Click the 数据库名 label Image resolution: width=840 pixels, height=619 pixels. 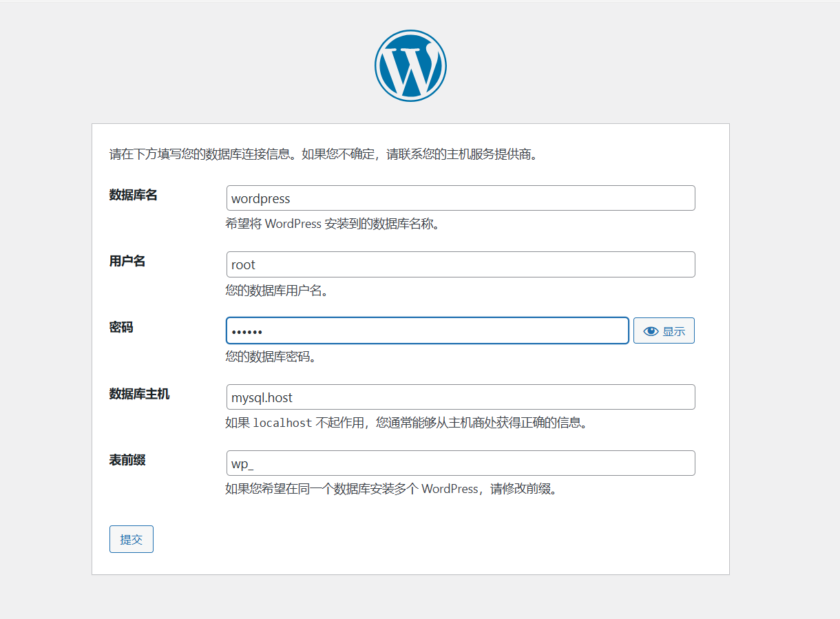coord(134,195)
